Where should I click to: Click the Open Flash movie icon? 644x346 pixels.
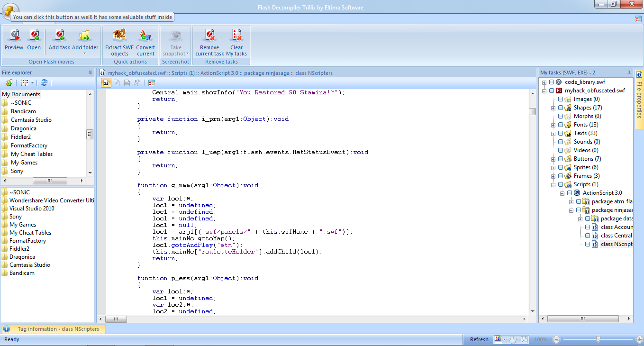tap(34, 35)
